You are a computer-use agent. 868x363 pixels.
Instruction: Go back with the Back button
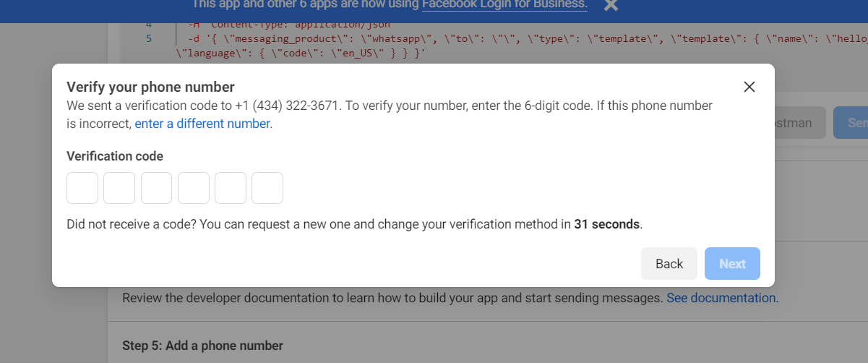point(669,264)
